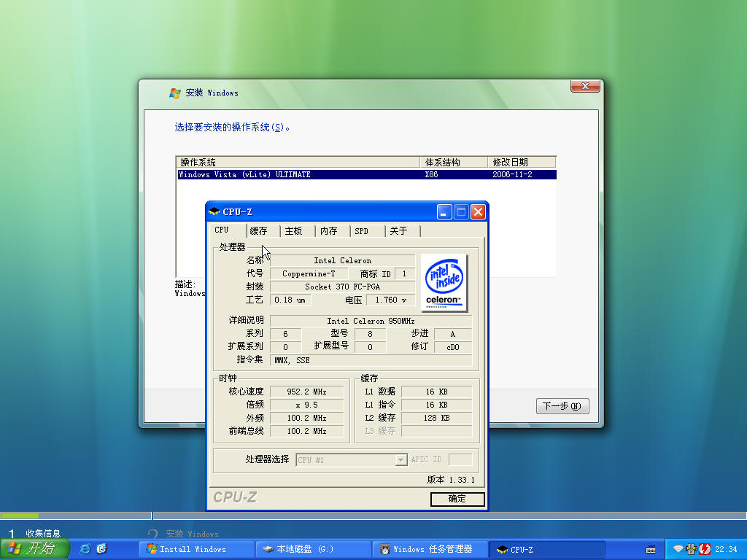Open the 开始 Start menu
Image resolution: width=747 pixels, height=560 pixels.
pyautogui.click(x=34, y=549)
